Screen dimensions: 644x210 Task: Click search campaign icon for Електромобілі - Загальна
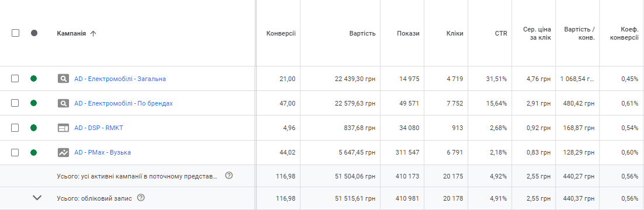(63, 79)
